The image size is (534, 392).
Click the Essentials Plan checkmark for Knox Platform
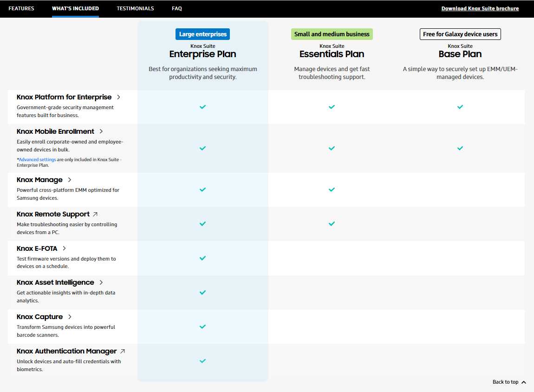coord(332,107)
